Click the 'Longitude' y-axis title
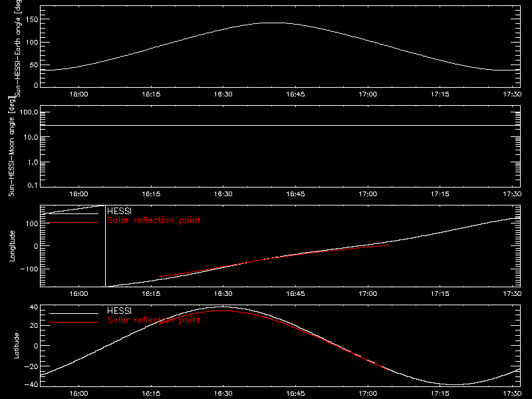Viewport: 532px width, 399px height. pyautogui.click(x=12, y=246)
